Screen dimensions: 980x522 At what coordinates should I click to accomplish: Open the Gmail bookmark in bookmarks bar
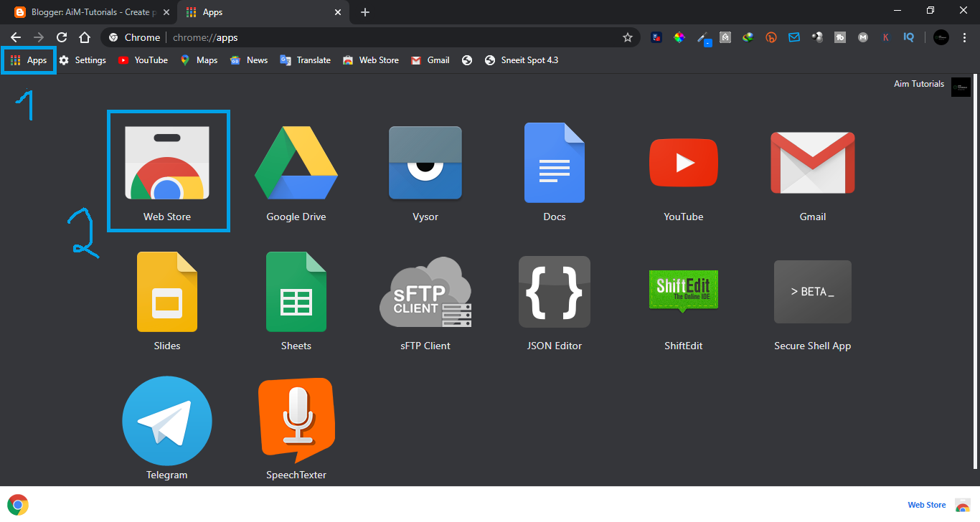click(x=430, y=60)
